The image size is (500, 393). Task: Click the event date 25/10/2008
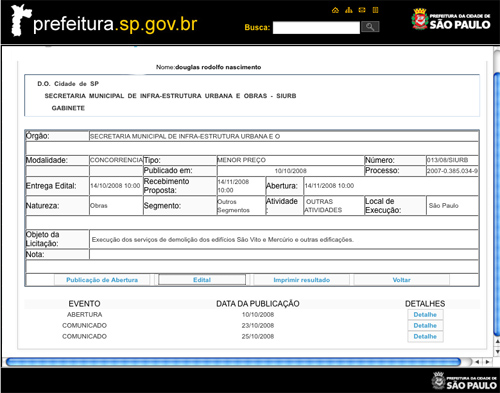tap(258, 336)
